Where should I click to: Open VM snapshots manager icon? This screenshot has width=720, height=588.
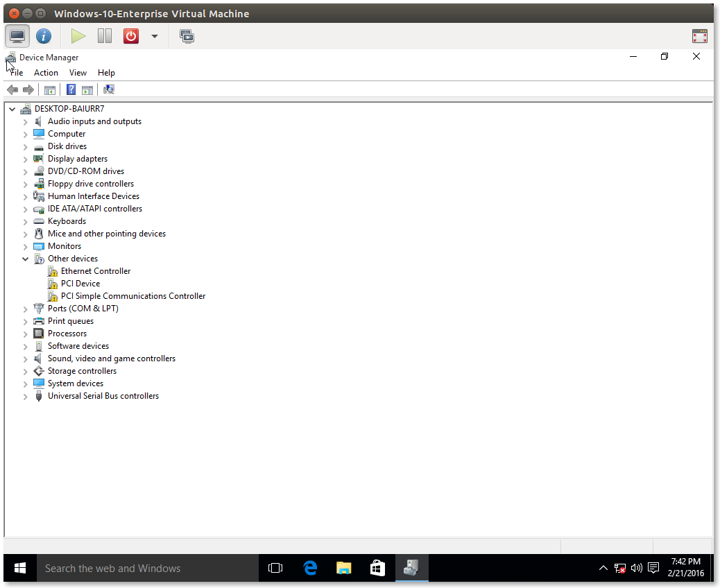187,36
